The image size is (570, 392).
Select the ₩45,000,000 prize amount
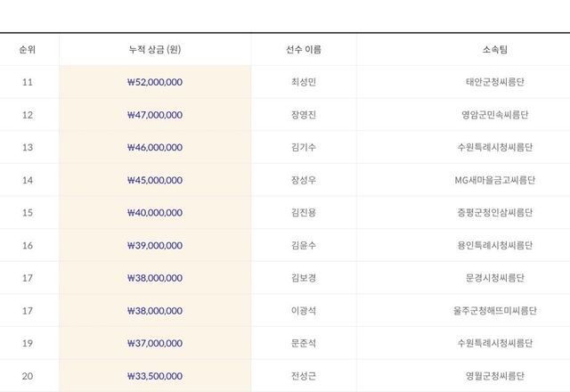pos(155,180)
